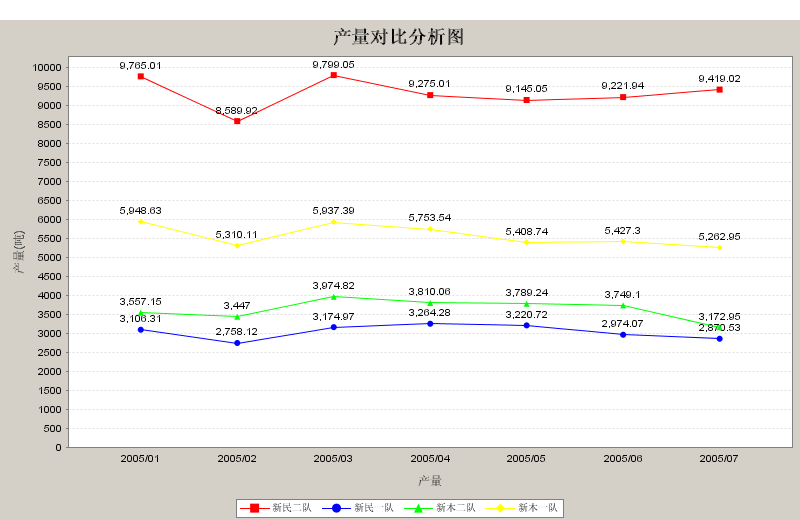Click the 2005/07 x-axis label
The image size is (800, 520).
[718, 459]
